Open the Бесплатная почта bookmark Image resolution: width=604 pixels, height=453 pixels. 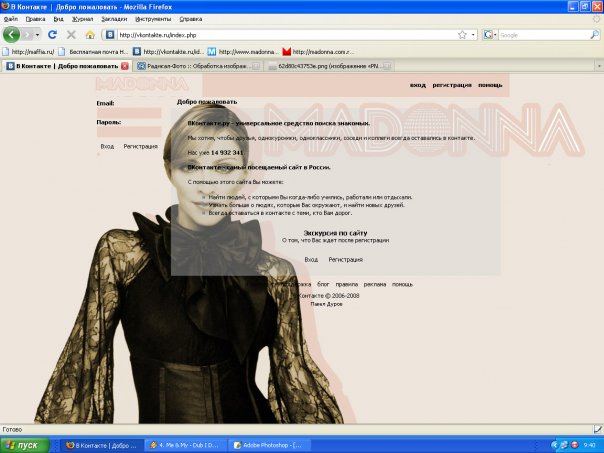[94, 51]
